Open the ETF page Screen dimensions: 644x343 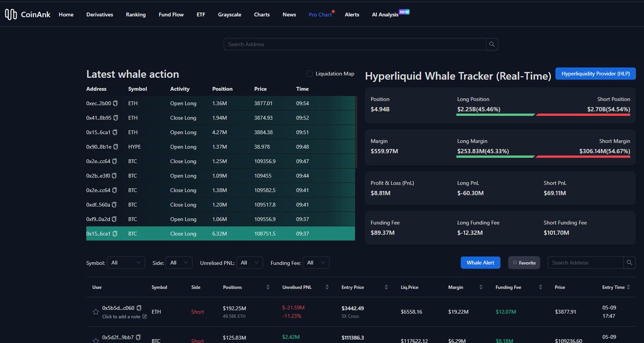point(201,14)
